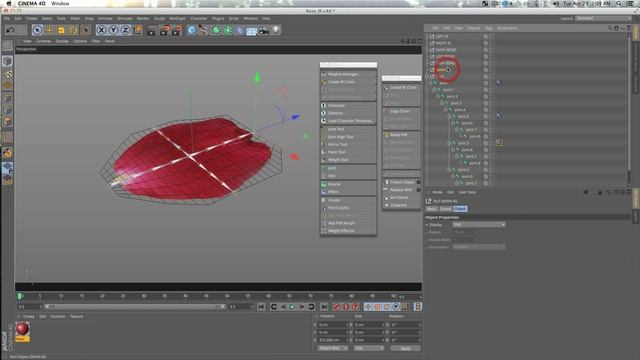The image size is (640, 360).
Task: Toggle Y axis lock
Action: click(113, 30)
